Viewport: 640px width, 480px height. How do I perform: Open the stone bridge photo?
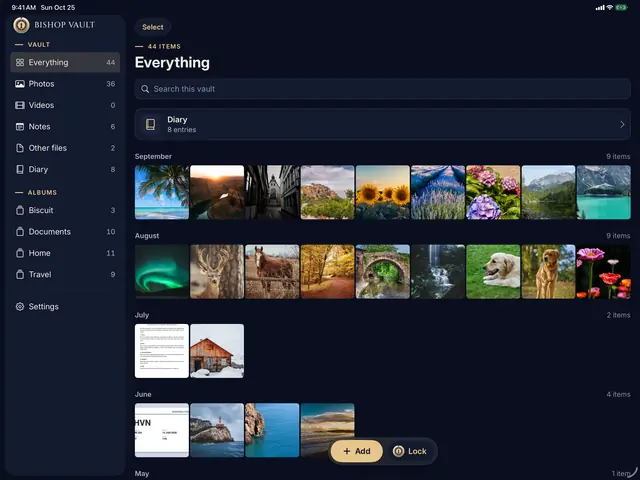coord(382,272)
